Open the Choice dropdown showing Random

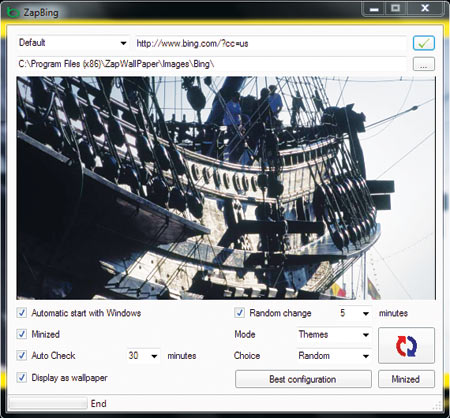click(x=334, y=356)
